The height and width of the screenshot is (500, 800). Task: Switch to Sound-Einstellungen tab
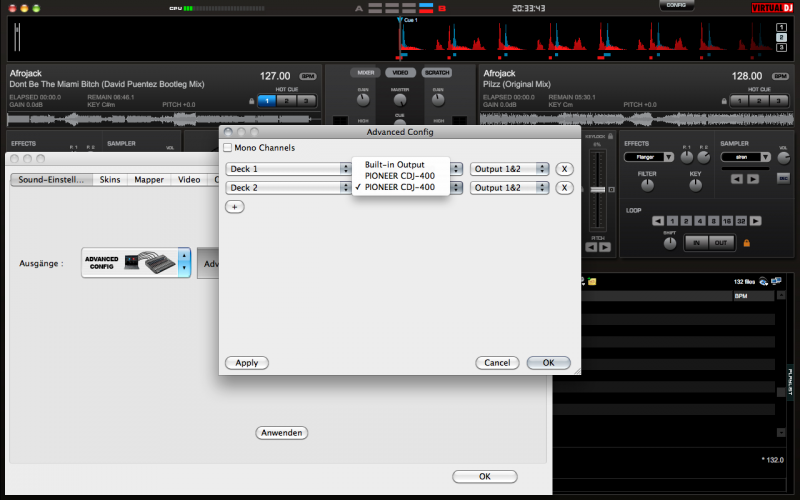point(52,180)
